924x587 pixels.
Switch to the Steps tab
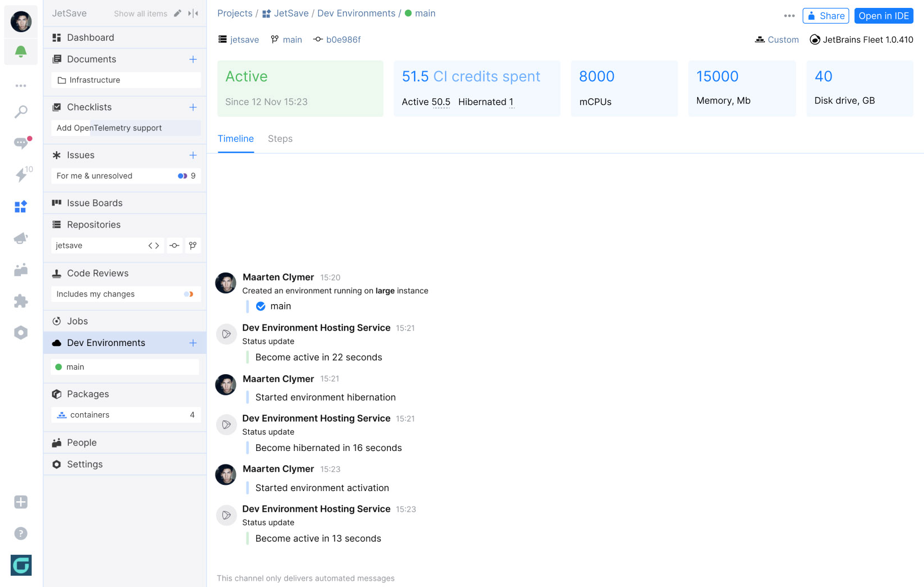pyautogui.click(x=280, y=139)
